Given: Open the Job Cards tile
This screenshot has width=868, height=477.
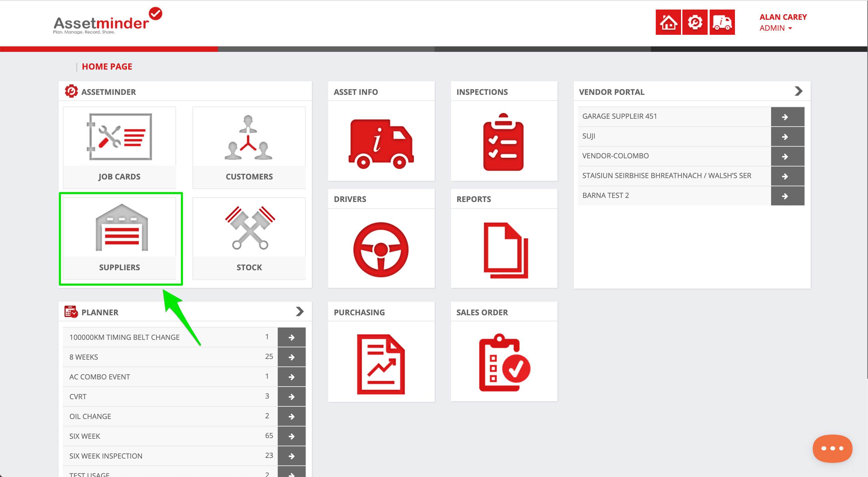Looking at the screenshot, I should (119, 147).
